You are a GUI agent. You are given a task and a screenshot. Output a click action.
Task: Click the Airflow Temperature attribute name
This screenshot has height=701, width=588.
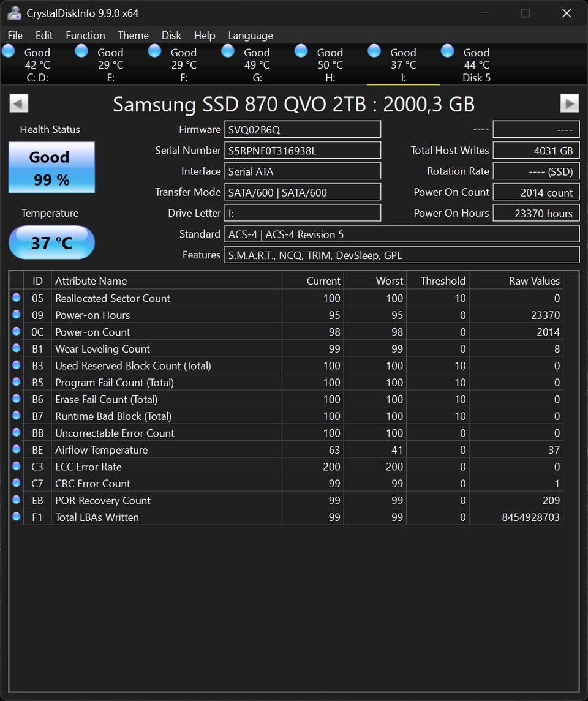tap(102, 450)
